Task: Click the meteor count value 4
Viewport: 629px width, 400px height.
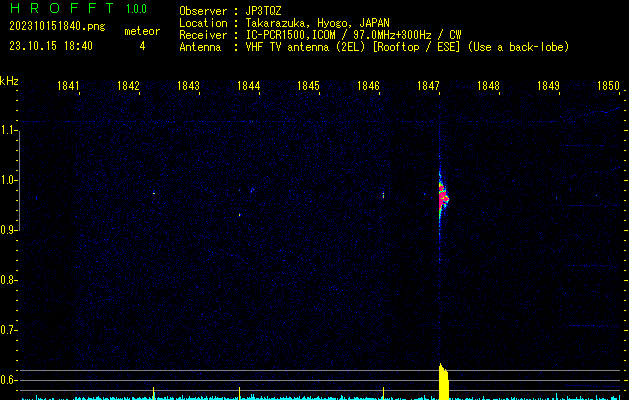Action: click(142, 46)
